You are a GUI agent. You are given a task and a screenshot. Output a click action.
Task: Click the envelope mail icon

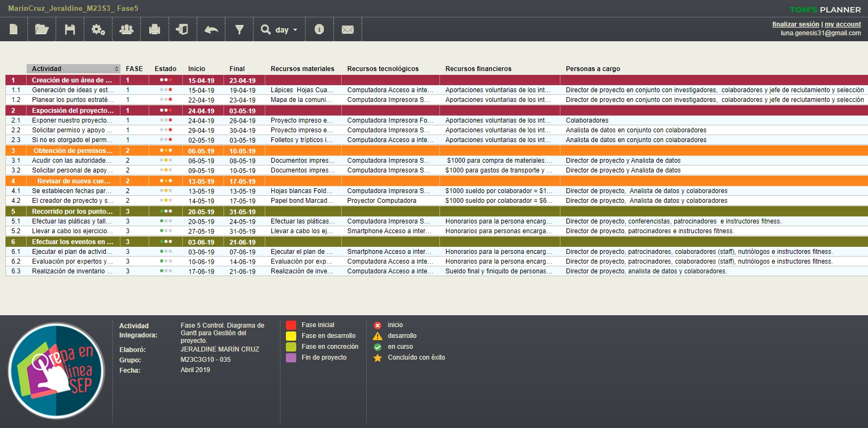(x=348, y=29)
